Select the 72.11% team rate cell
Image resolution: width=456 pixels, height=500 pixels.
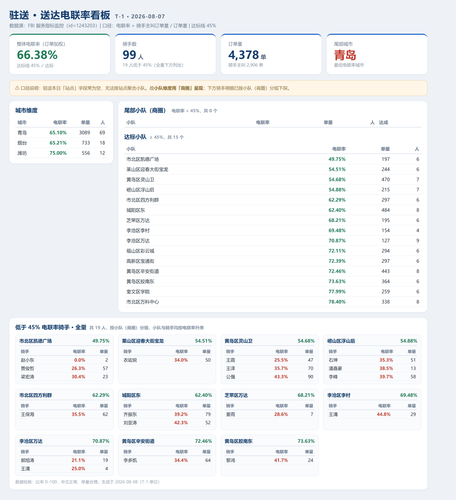point(337,251)
